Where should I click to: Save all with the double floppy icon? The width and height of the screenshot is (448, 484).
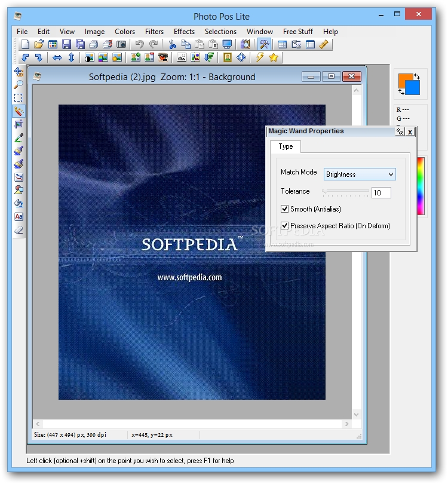(80, 44)
